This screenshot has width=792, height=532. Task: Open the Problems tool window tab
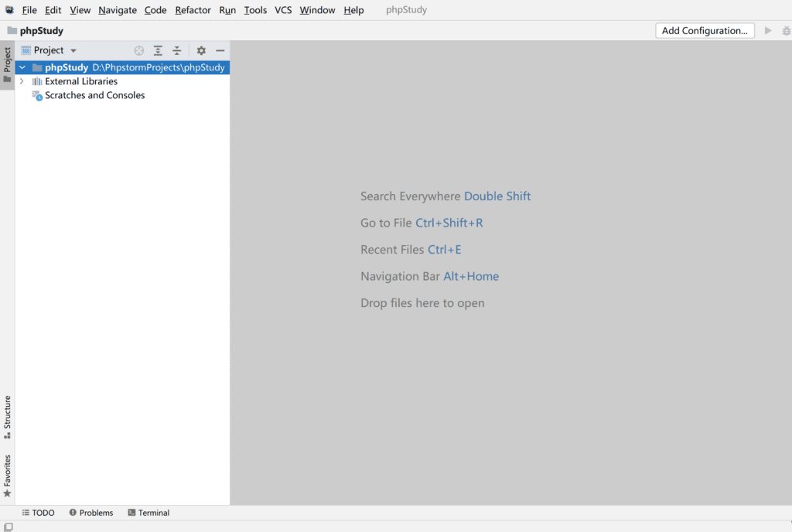pyautogui.click(x=91, y=513)
